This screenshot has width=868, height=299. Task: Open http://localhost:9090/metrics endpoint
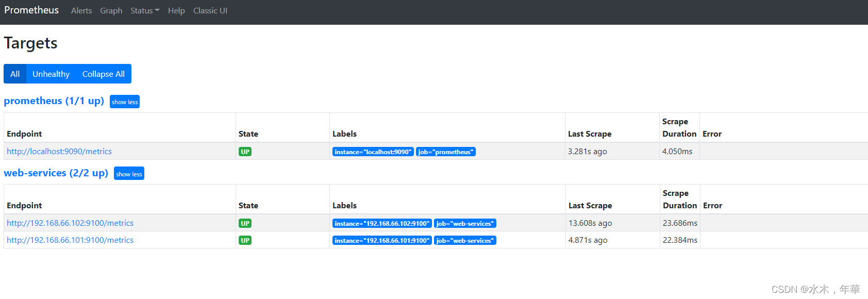click(x=59, y=152)
